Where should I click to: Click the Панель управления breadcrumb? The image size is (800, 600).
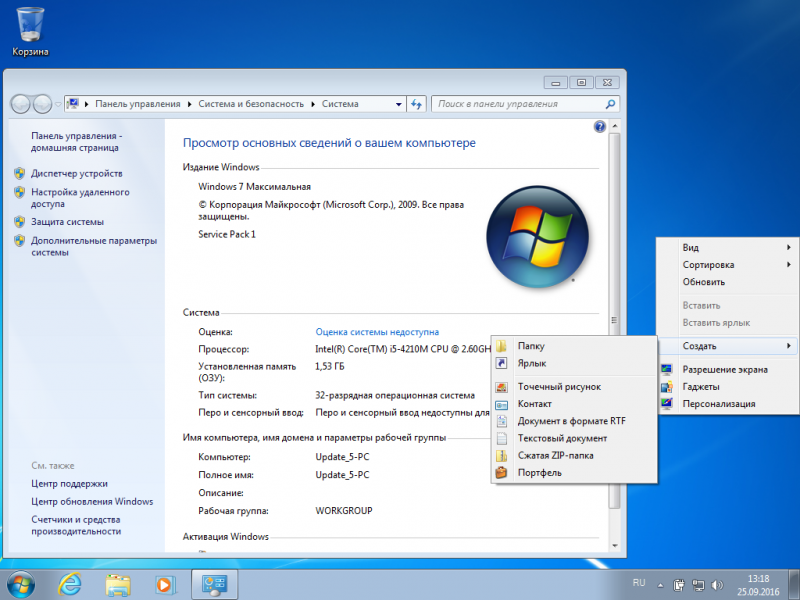pos(138,104)
